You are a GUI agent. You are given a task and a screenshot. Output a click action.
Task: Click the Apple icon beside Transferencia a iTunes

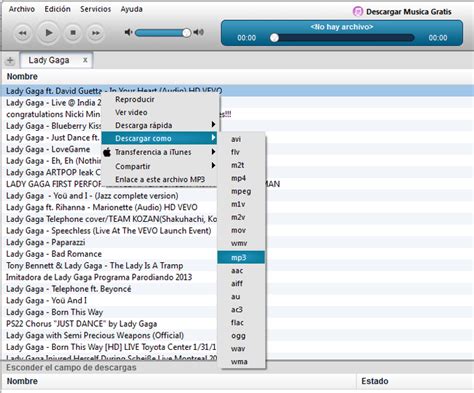point(107,152)
